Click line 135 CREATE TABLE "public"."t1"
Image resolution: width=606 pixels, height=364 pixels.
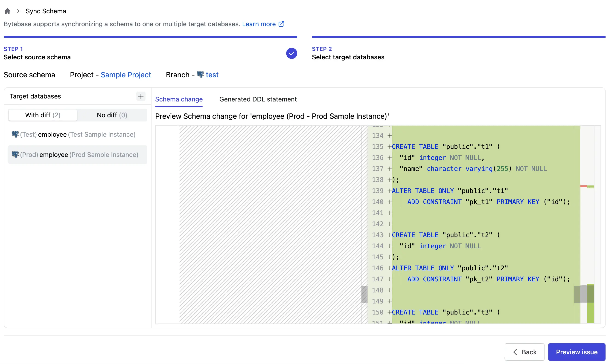click(x=446, y=146)
